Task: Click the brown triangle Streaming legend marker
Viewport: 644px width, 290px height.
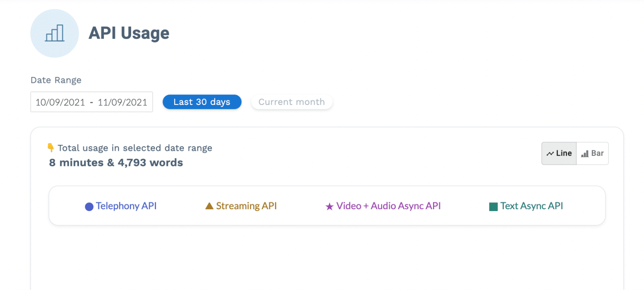Action: point(209,206)
